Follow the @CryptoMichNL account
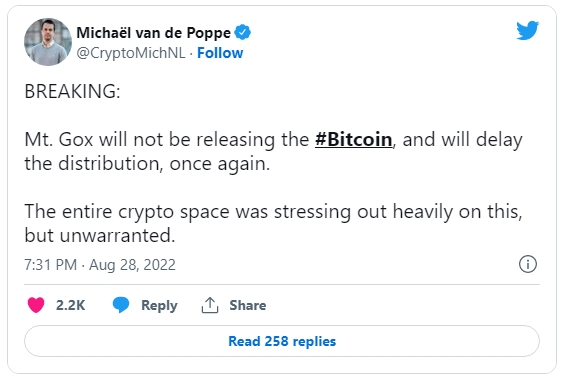 [220, 53]
